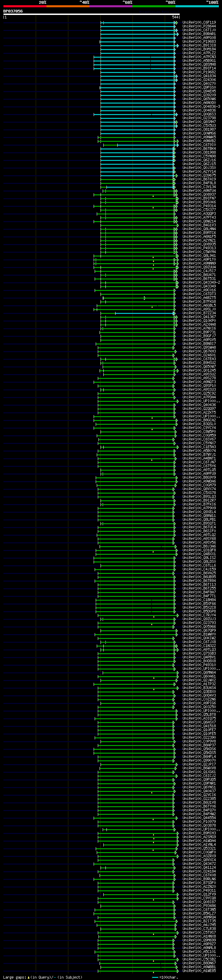This screenshot has width=222, height=980.
Task: Click the cyan line in the =100char legend
Action: coord(155,977)
